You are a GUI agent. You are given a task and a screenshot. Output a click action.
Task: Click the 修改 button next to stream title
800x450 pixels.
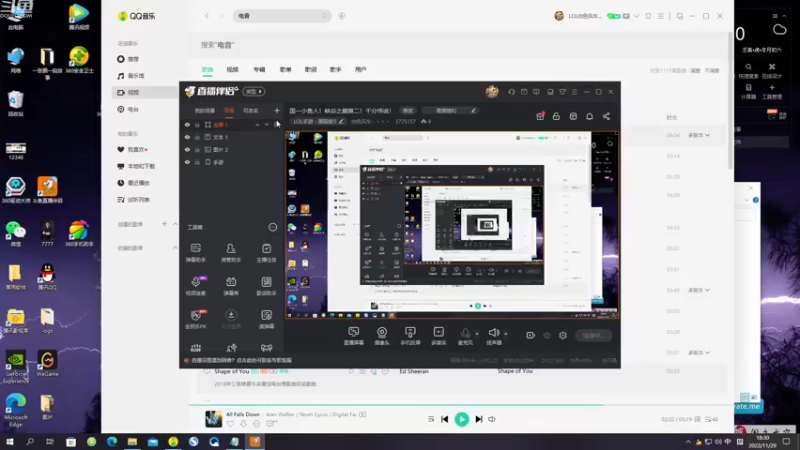pos(408,111)
